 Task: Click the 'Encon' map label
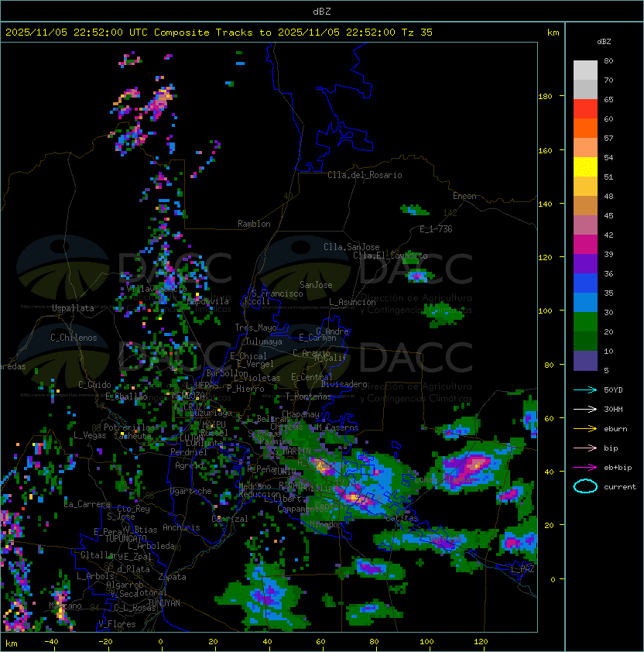click(464, 196)
